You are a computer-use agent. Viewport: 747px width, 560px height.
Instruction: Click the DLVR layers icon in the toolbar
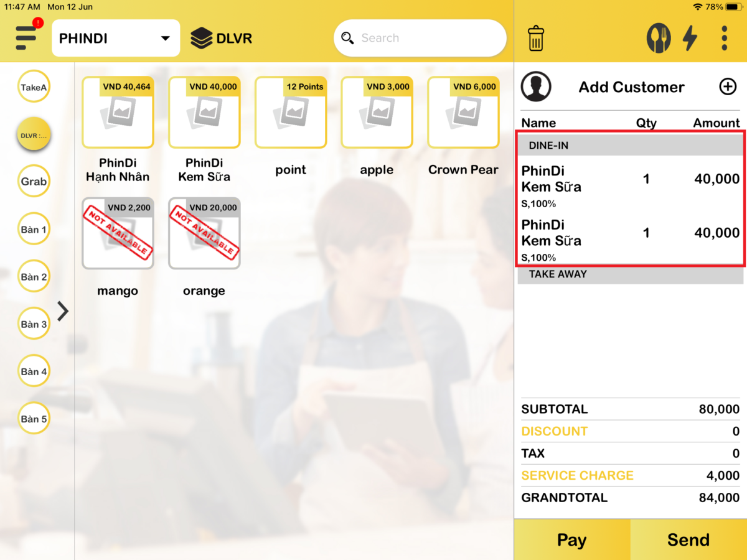point(201,37)
